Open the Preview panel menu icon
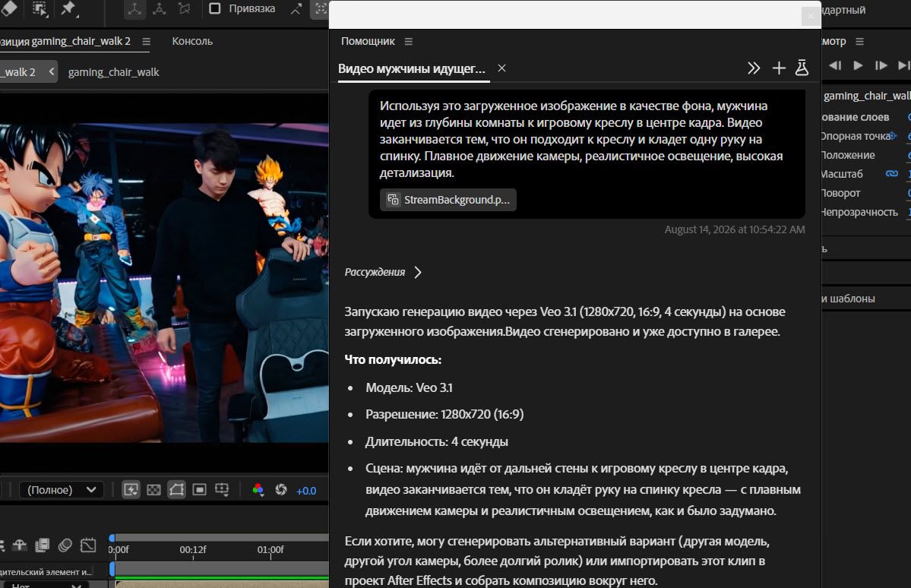 [860, 41]
